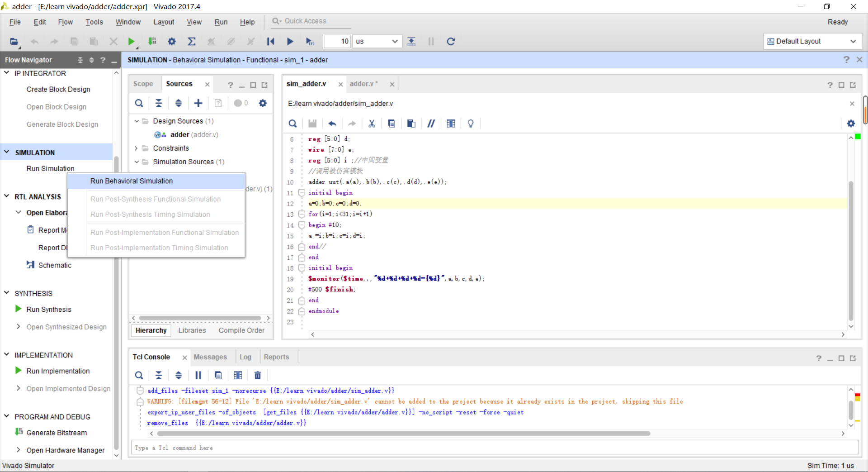Click Generate Bitstream in Flow Navigator
868x472 pixels.
[x=57, y=433]
